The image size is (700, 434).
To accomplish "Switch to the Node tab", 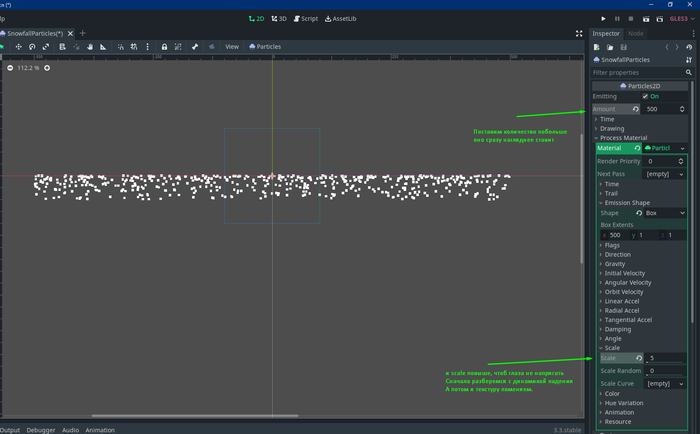I will (635, 33).
